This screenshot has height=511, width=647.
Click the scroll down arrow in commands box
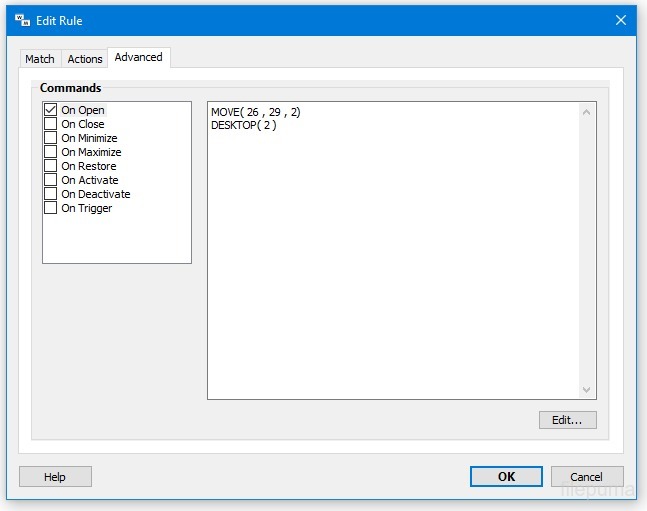(x=587, y=390)
